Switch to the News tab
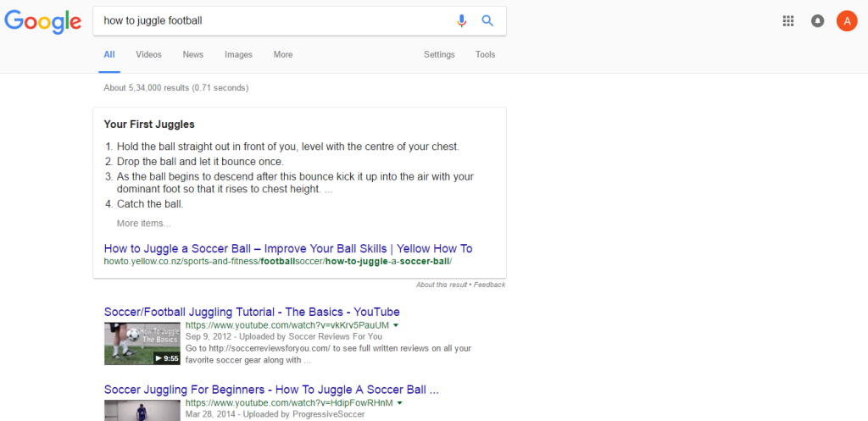The height and width of the screenshot is (421, 868). (193, 55)
